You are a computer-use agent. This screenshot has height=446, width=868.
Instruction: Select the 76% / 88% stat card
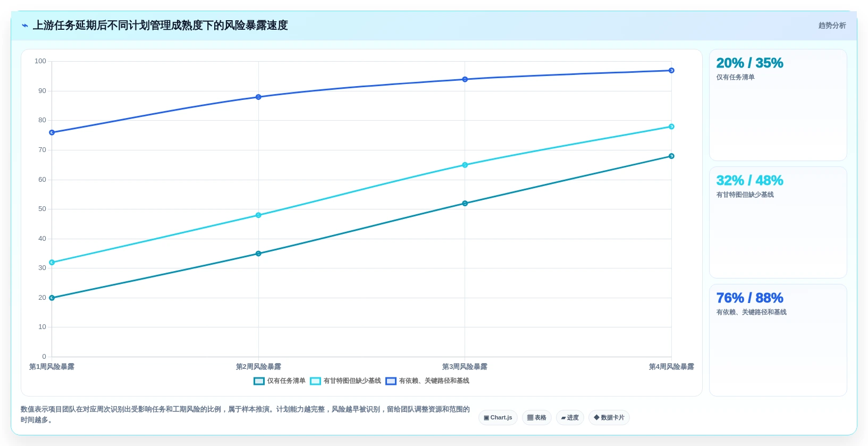[x=778, y=340]
